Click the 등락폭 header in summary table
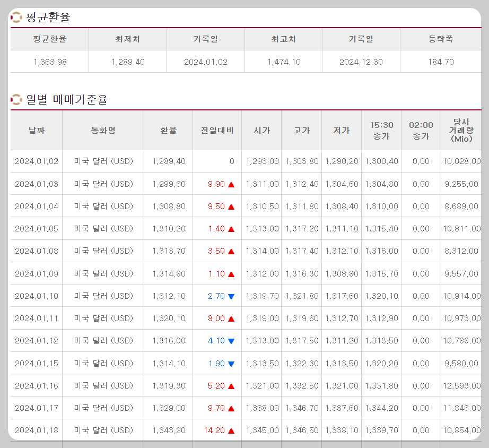The width and height of the screenshot is (489, 448). pyautogui.click(x=441, y=39)
